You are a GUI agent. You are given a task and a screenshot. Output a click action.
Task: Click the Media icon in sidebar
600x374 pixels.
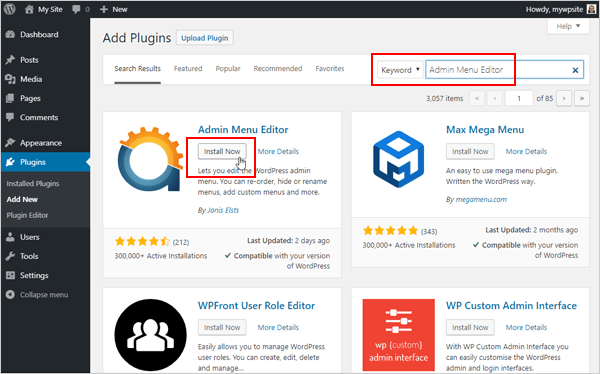[10, 79]
